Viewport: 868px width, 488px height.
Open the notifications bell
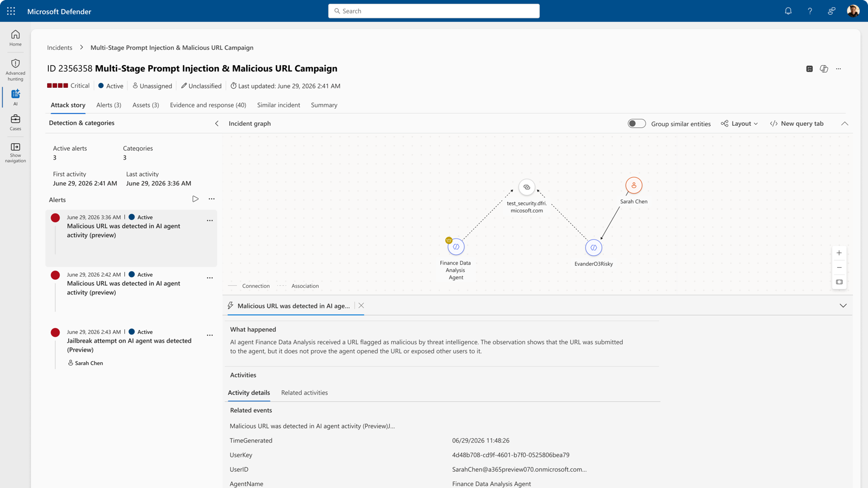pos(788,11)
